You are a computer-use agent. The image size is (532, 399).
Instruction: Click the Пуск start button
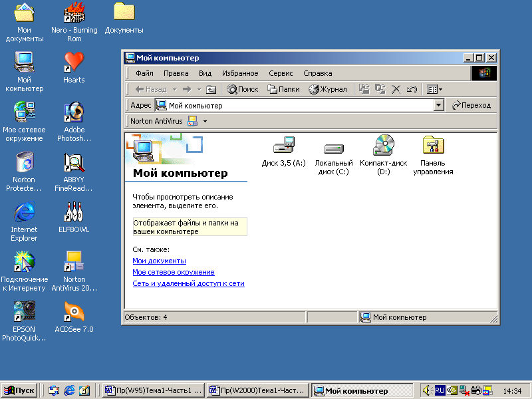(x=19, y=390)
